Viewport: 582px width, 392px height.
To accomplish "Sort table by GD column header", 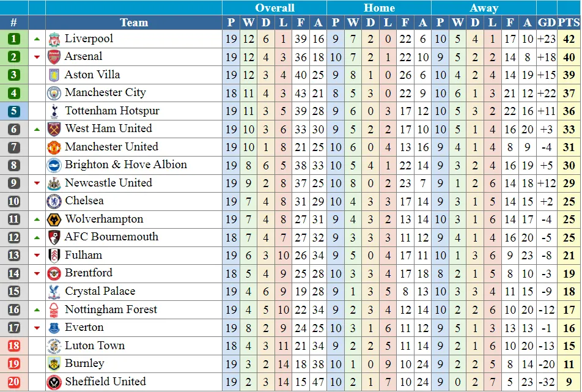I will tap(547, 23).
